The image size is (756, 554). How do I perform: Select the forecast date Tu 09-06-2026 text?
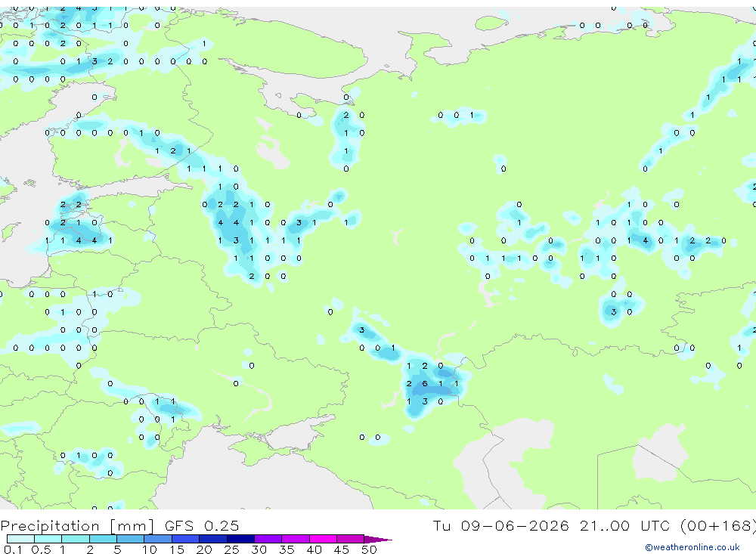coord(501,525)
